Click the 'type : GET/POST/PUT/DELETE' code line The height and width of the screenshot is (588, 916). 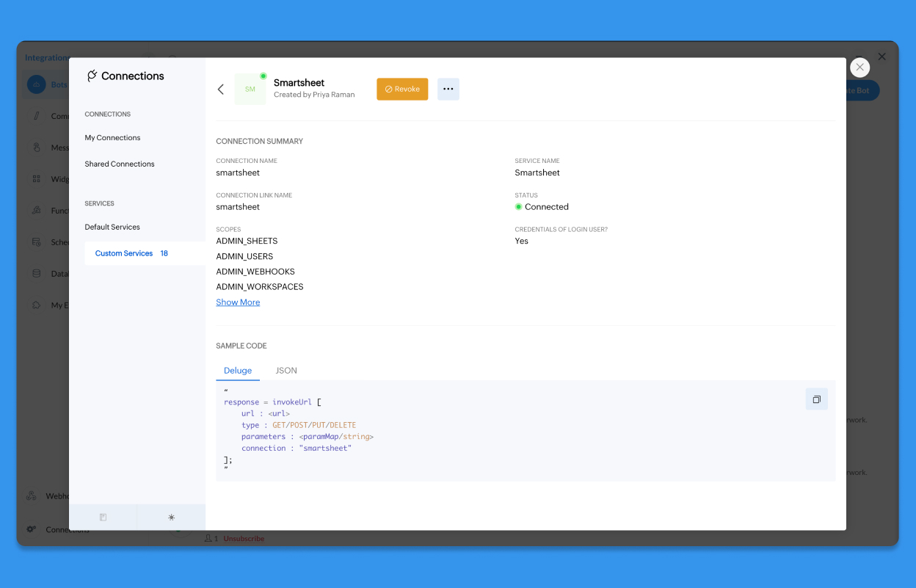tap(299, 426)
